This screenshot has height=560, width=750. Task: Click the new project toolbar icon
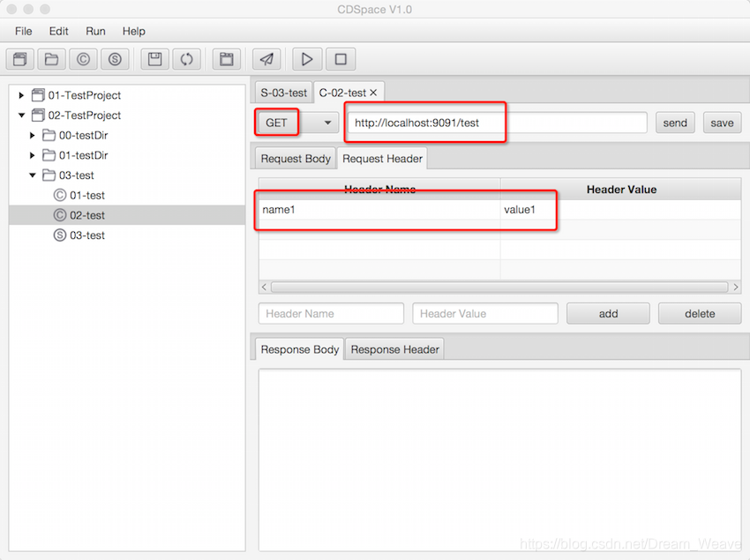[20, 59]
